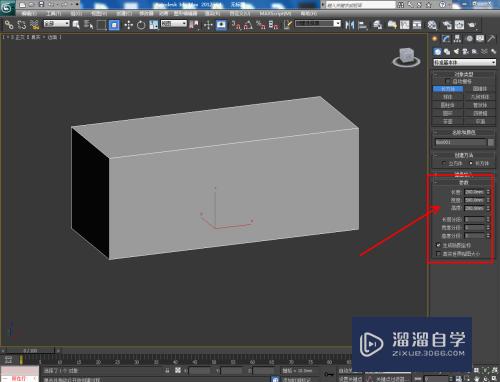The width and height of the screenshot is (500, 382).
Task: Open the Standard Primitives category dropdown
Action: 464,62
